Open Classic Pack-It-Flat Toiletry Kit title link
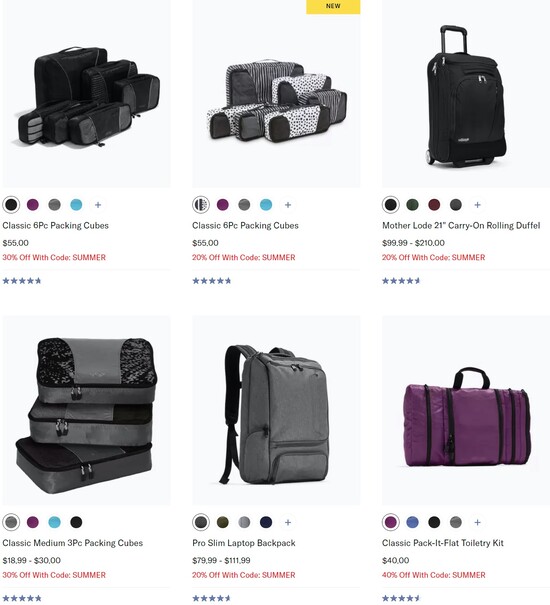Image resolution: width=550 pixels, height=605 pixels. (x=443, y=543)
